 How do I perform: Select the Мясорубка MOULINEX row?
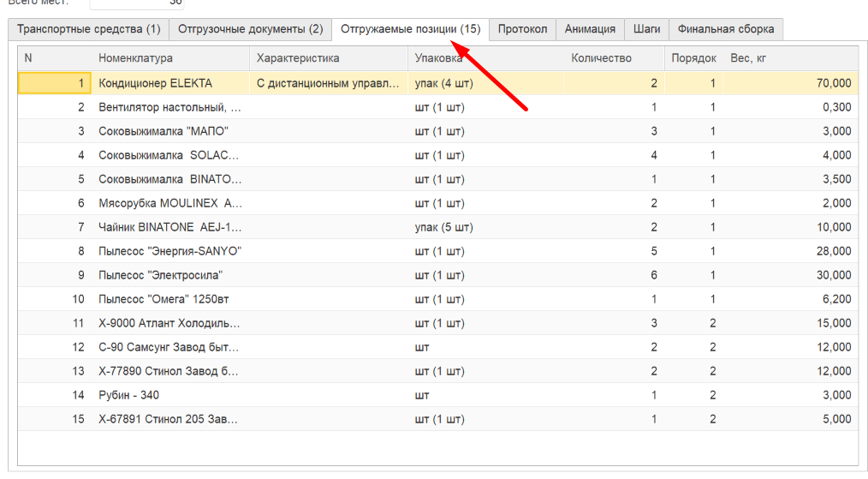[x=438, y=203]
